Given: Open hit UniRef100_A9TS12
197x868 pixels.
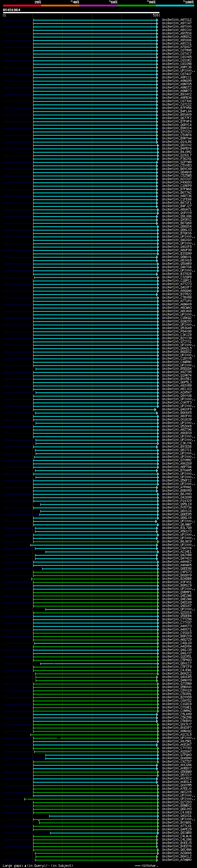Looking at the screenshot, I should point(177,20).
